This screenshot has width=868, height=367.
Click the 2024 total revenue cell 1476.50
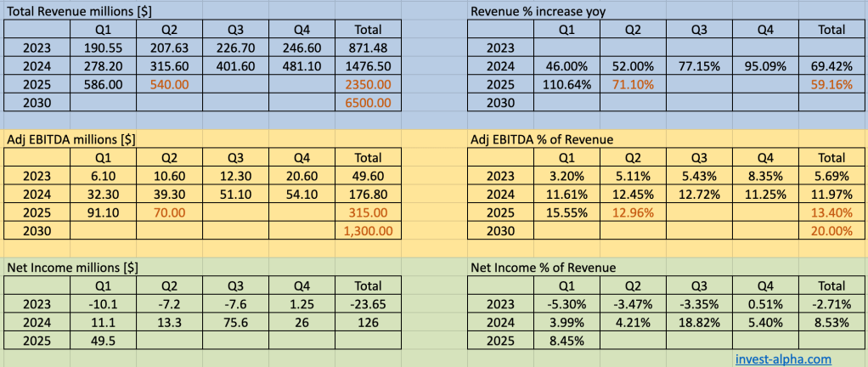click(x=367, y=67)
